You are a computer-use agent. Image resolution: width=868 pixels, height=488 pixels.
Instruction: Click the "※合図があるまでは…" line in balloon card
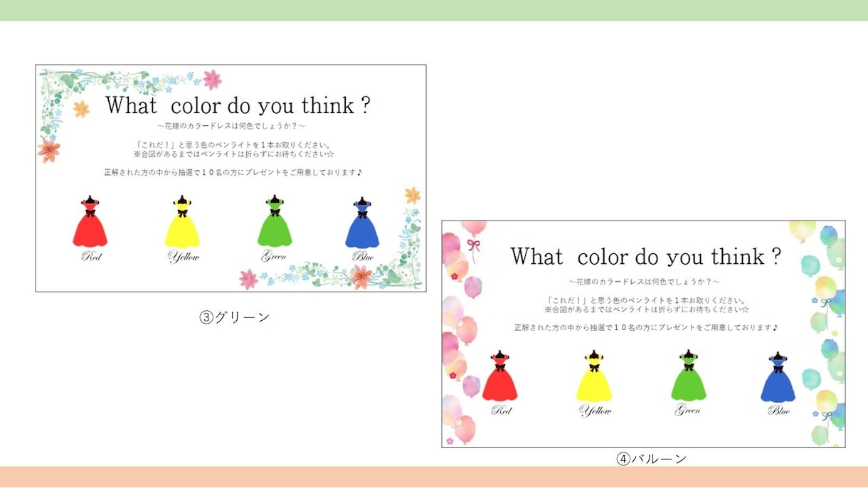(646, 309)
